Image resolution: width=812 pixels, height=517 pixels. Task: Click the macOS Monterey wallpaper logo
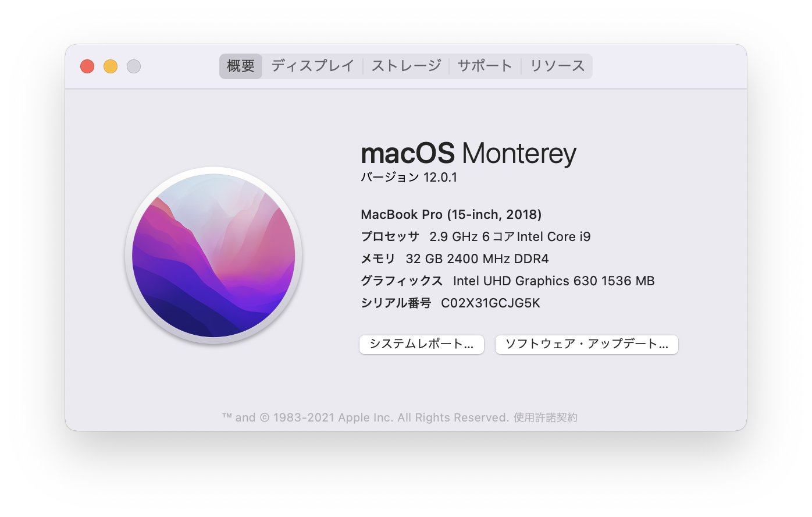point(213,256)
